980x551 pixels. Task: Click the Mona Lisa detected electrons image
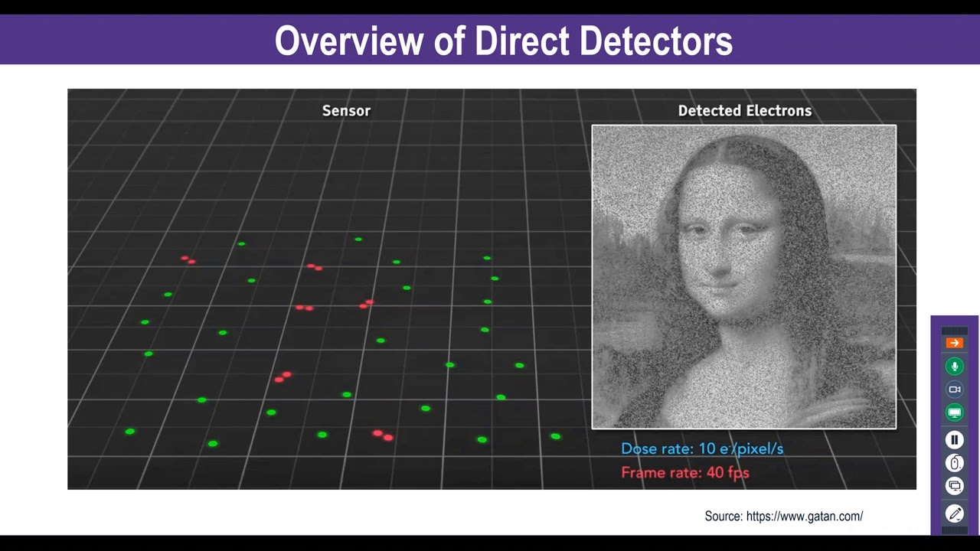pos(743,277)
